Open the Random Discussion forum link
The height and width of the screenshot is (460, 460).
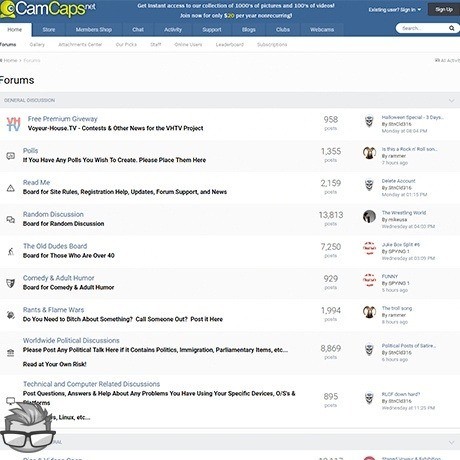[x=53, y=214]
